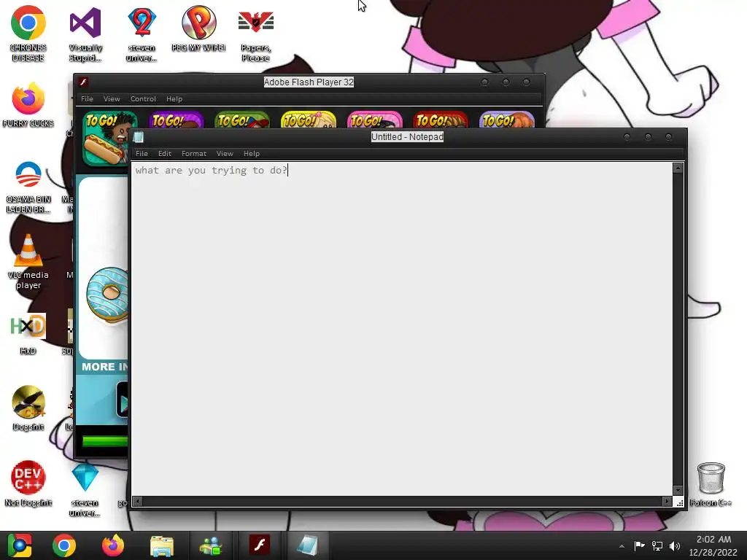Open Firefox from the taskbar
This screenshot has width=747, height=560.
coord(113,545)
